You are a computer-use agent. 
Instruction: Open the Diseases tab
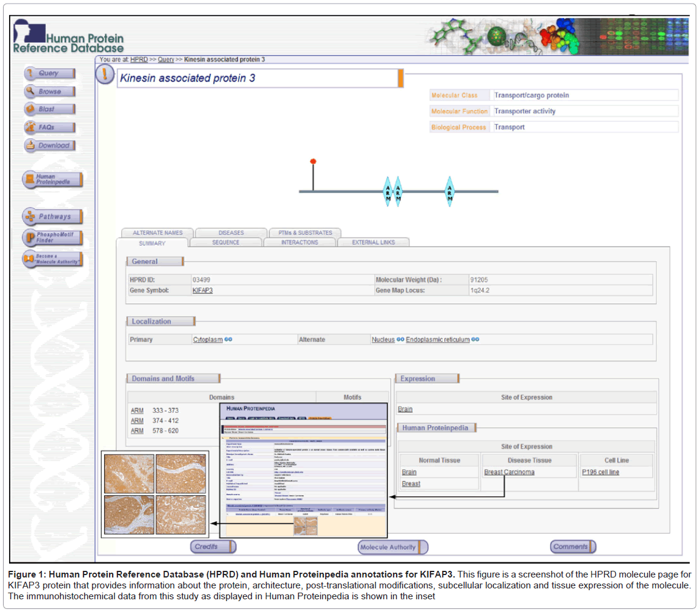pos(231,232)
